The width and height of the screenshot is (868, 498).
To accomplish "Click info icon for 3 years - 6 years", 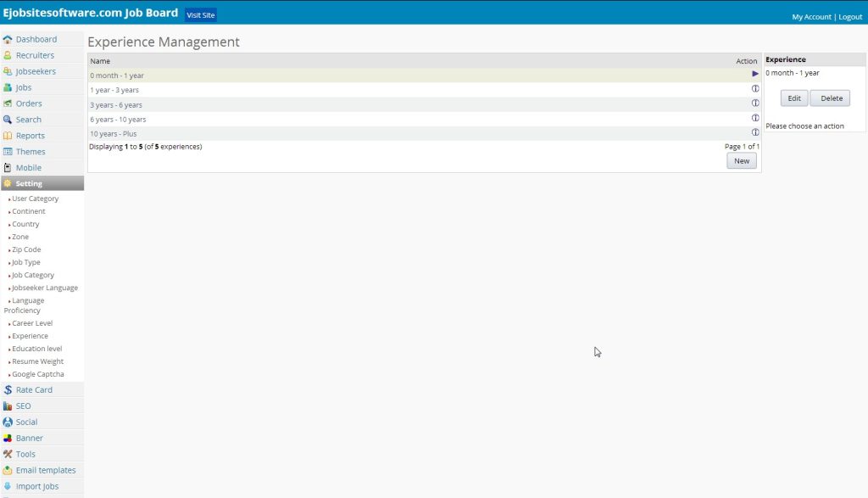I will [755, 103].
